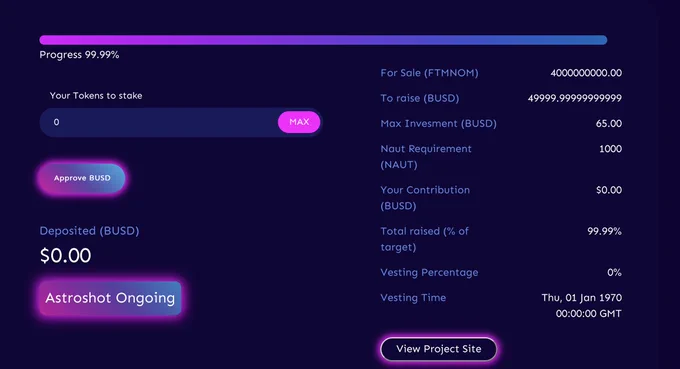Click the To raise (BUSD) label

420,98
